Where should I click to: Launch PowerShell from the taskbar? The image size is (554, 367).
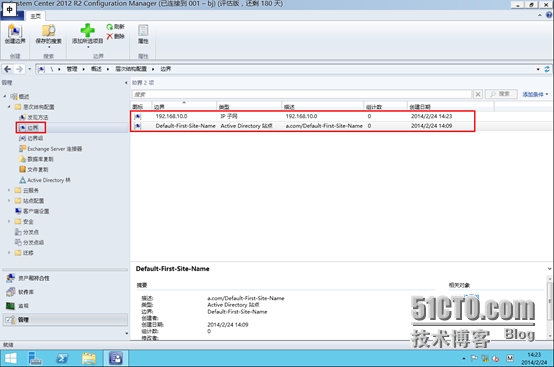point(62,358)
